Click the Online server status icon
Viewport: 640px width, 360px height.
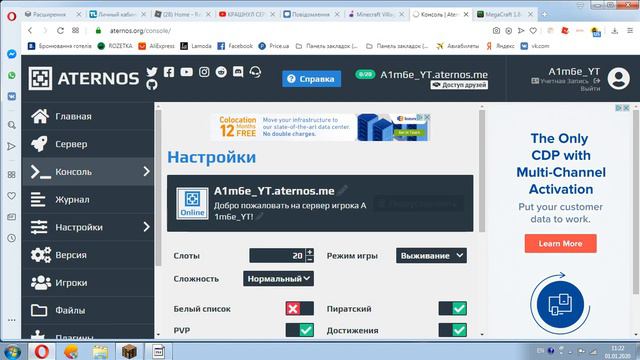pos(192,203)
